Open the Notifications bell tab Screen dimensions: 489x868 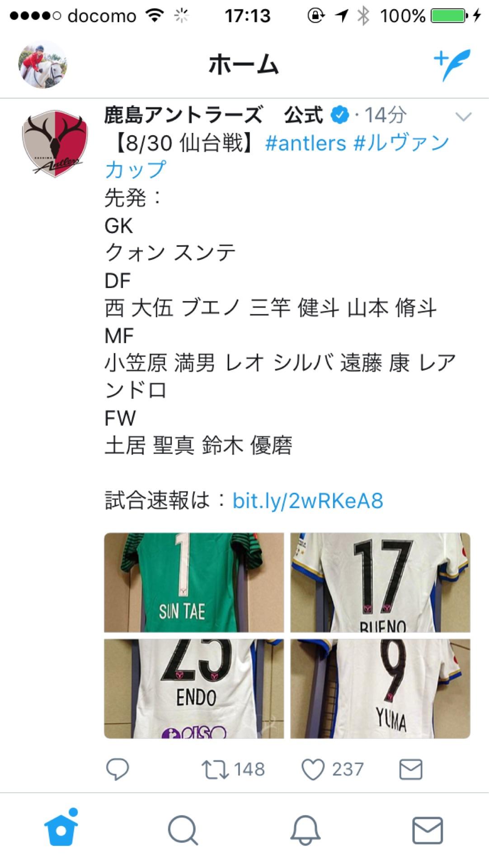[x=305, y=830]
